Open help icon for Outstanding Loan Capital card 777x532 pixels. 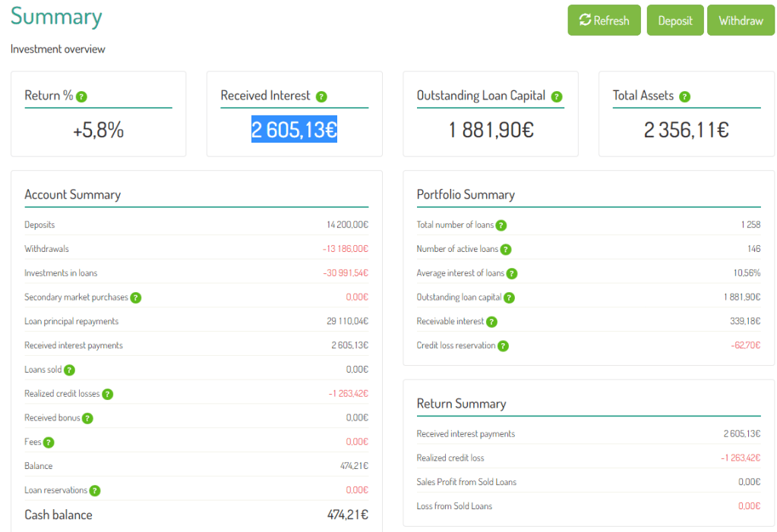click(557, 96)
